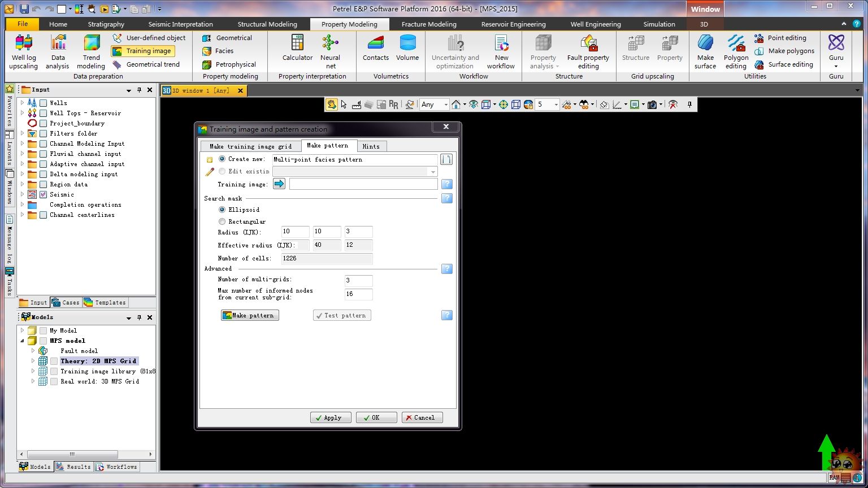Click the Make pattern button
This screenshot has height=488, width=868.
(x=250, y=315)
